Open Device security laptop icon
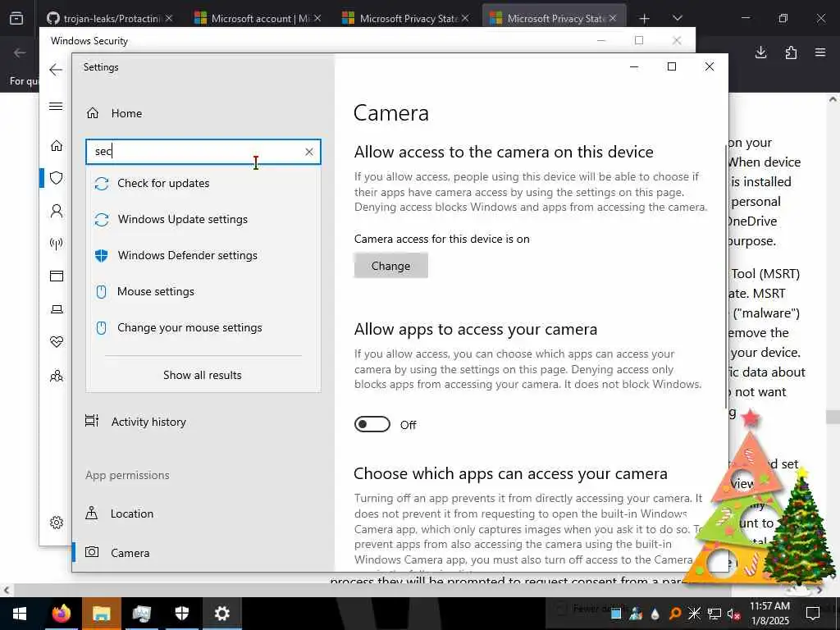840x630 pixels. [x=57, y=309]
